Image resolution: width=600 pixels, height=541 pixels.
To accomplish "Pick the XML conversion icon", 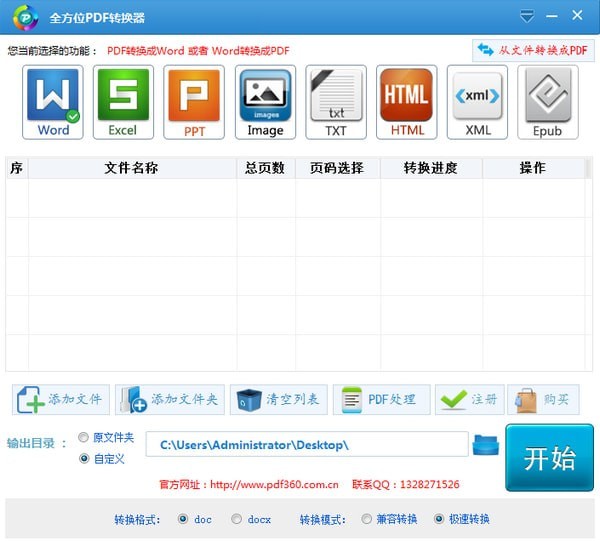I will click(x=477, y=102).
